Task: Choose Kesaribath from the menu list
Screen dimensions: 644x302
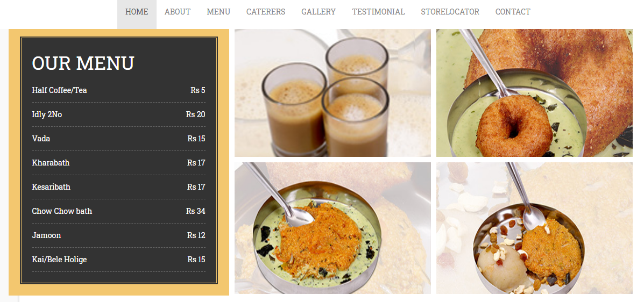Action: pyautogui.click(x=119, y=187)
